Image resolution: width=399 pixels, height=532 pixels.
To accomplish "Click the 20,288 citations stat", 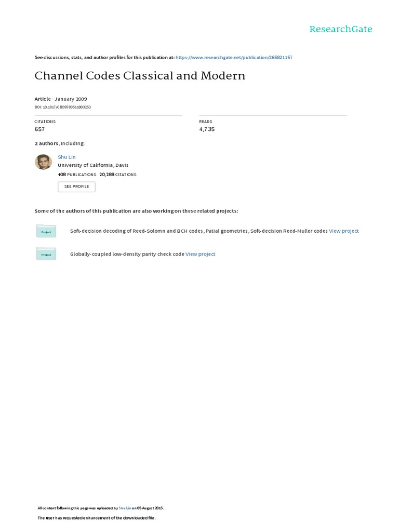I will pos(118,175).
